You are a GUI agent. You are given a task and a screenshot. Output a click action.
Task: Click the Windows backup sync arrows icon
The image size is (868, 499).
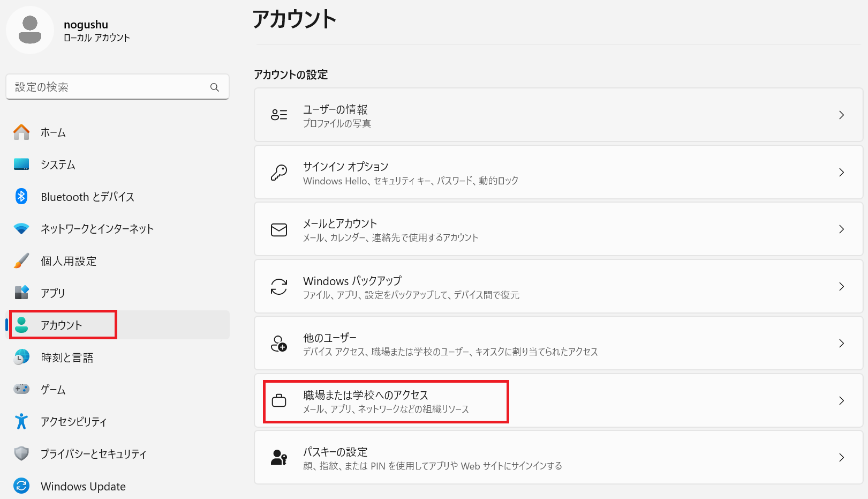[x=279, y=286]
